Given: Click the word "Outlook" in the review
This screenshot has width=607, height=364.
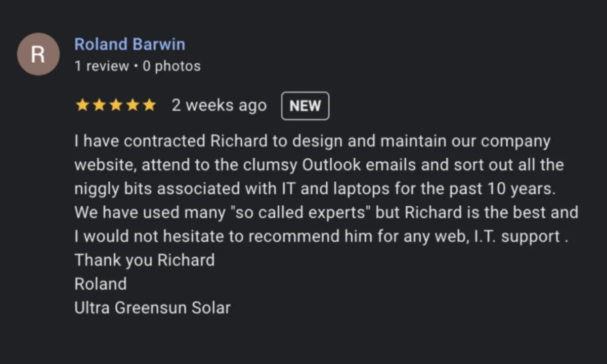Looking at the screenshot, I should tap(331, 165).
